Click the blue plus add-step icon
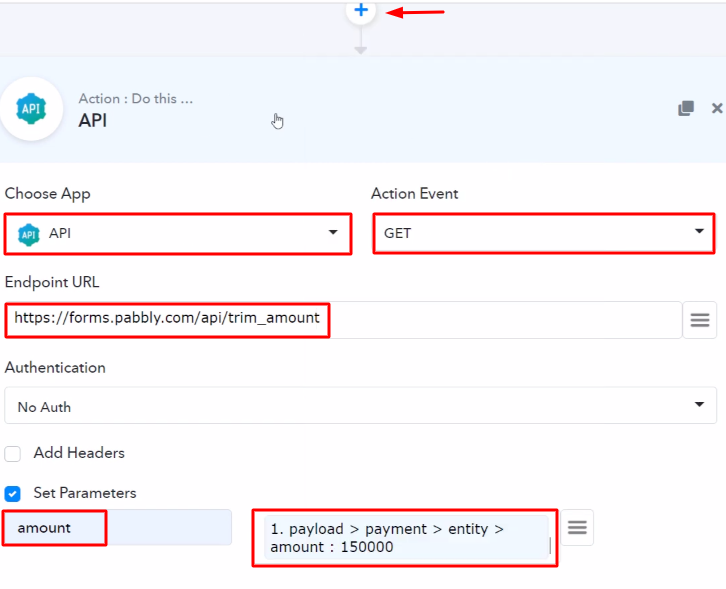 coord(361,10)
